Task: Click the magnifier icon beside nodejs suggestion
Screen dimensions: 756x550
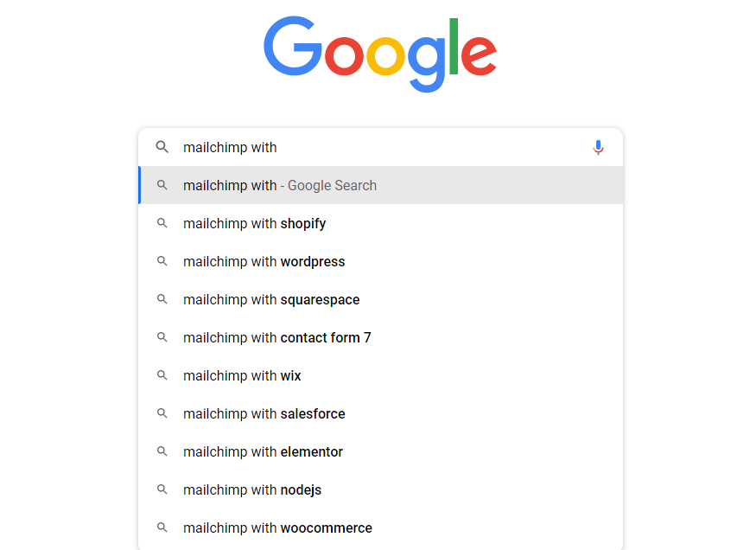Action: [162, 489]
